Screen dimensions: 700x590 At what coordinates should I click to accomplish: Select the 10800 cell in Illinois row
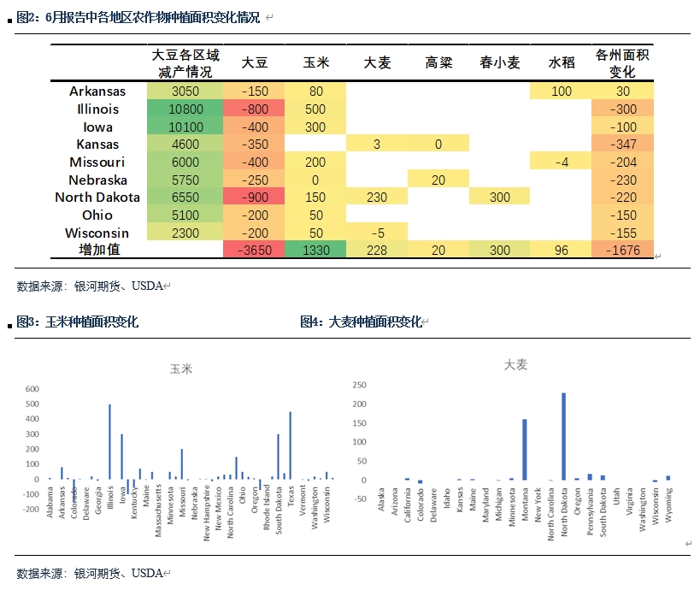pyautogui.click(x=185, y=109)
